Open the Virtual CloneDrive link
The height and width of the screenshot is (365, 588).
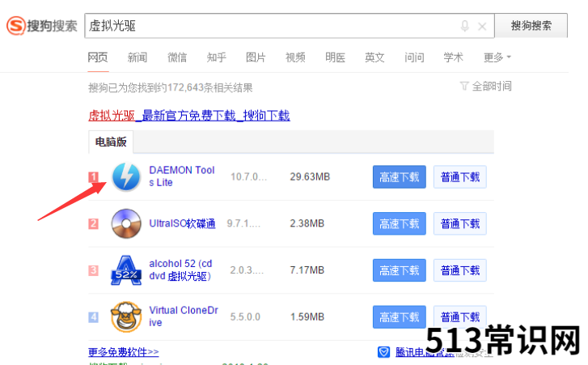(x=184, y=316)
